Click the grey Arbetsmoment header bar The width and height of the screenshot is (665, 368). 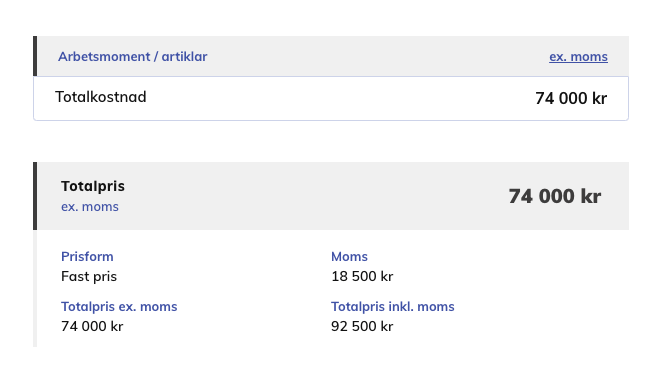[333, 56]
